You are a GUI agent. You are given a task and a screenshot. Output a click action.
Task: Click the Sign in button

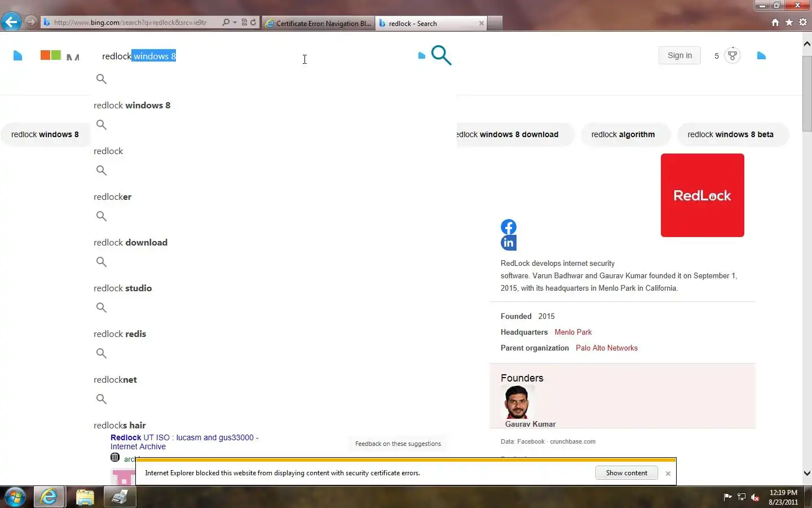point(679,55)
